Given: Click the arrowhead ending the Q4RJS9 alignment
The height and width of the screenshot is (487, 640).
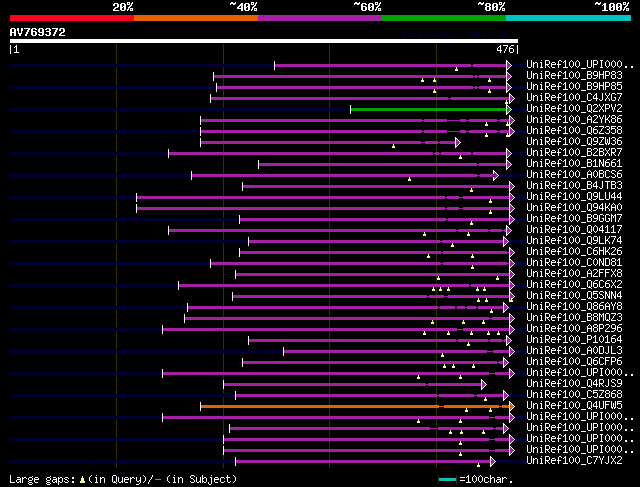Looking at the screenshot, I should 484,385.
